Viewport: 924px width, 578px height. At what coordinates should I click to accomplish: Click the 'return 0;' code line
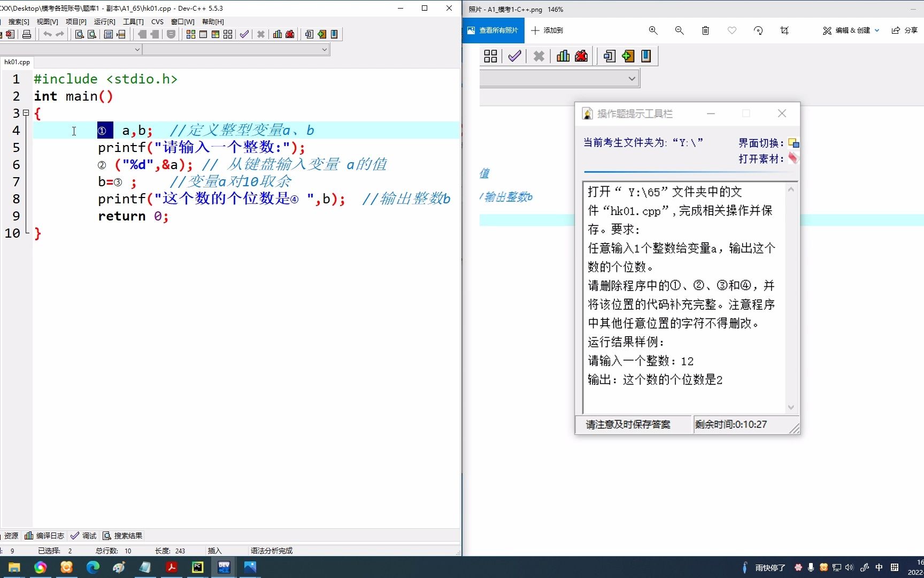[133, 216]
